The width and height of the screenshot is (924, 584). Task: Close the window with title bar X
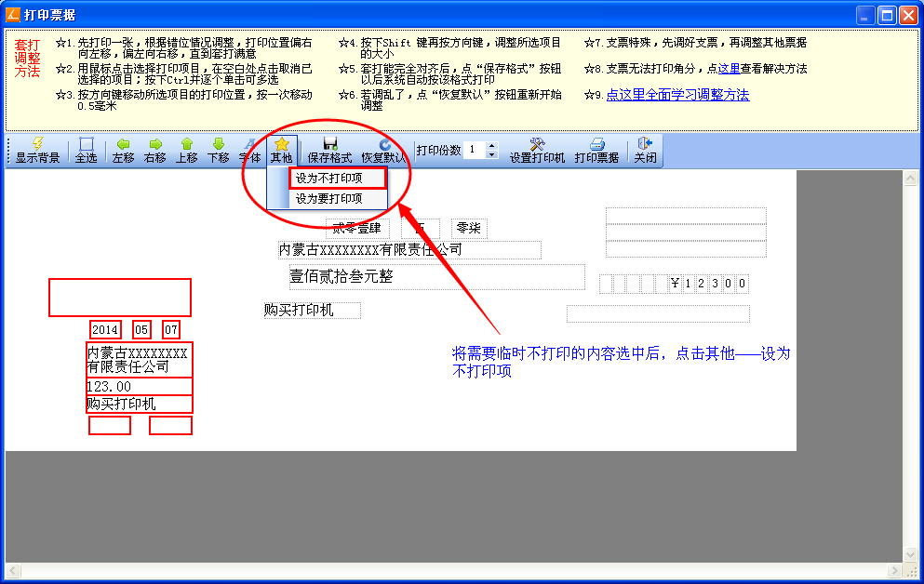pos(908,16)
